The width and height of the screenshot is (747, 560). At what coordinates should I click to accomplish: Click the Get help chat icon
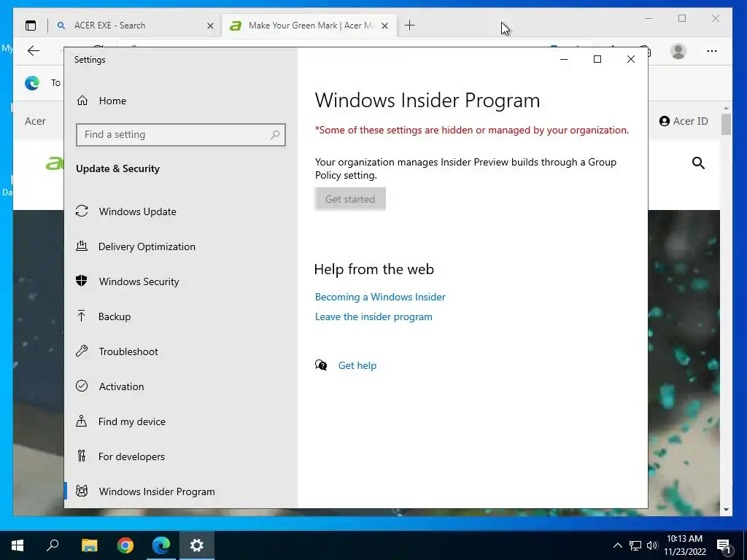pos(321,365)
